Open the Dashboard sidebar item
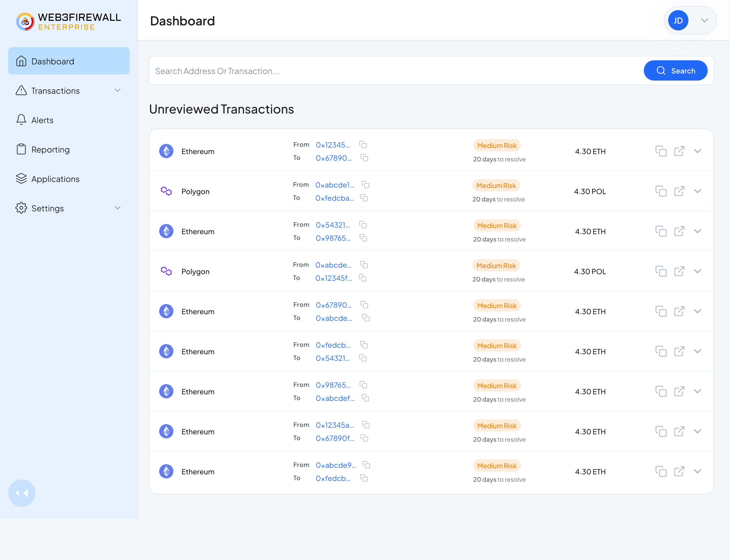 coord(69,61)
